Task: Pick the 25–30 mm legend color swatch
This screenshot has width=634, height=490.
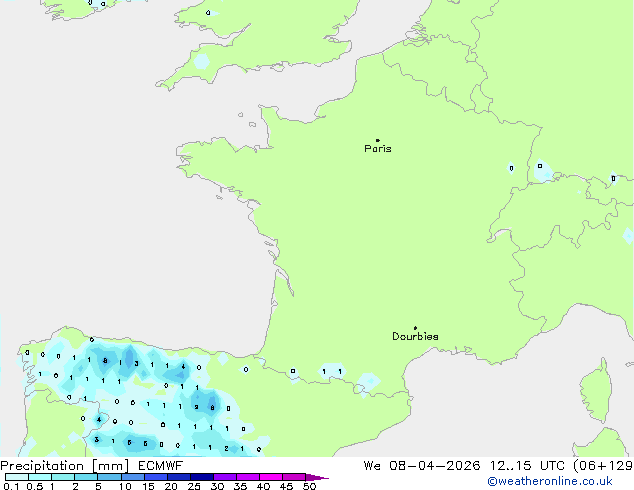Action: pos(202,477)
